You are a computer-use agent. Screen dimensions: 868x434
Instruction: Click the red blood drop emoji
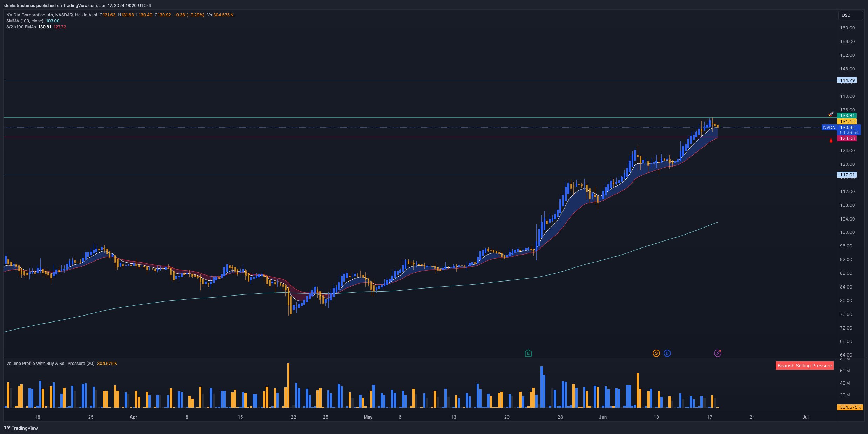[x=831, y=141]
